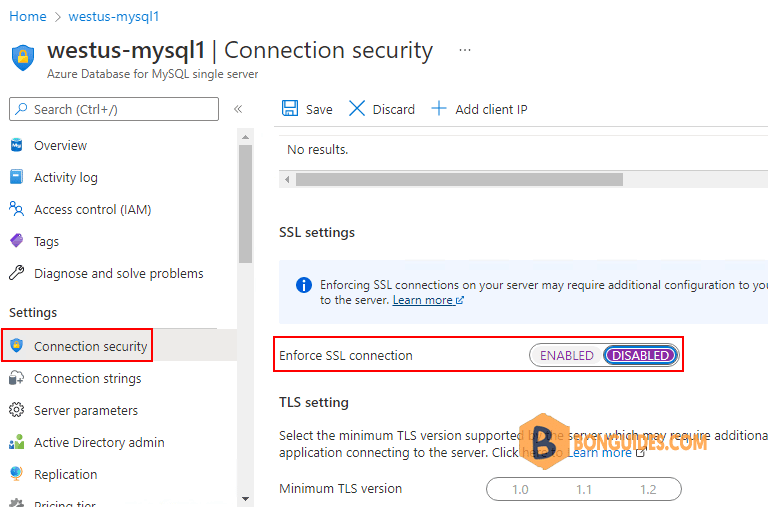Open the more options ellipsis
The width and height of the screenshot is (768, 507).
click(465, 50)
